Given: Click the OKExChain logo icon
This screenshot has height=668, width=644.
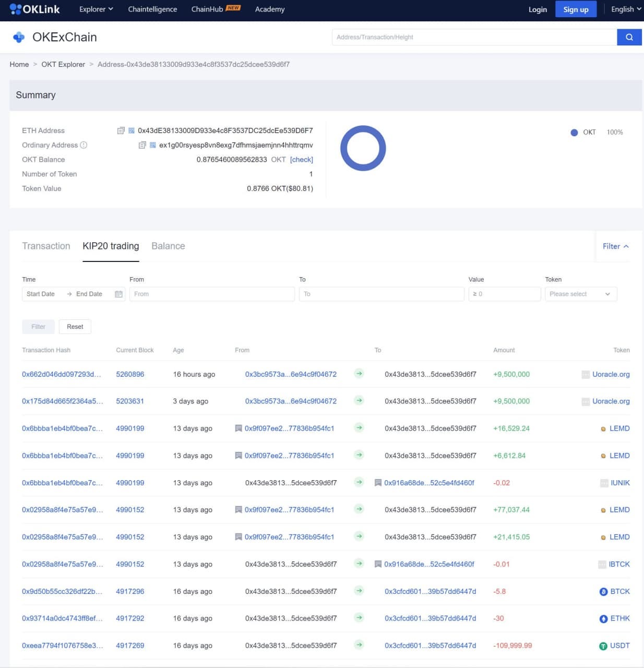Looking at the screenshot, I should [x=19, y=37].
